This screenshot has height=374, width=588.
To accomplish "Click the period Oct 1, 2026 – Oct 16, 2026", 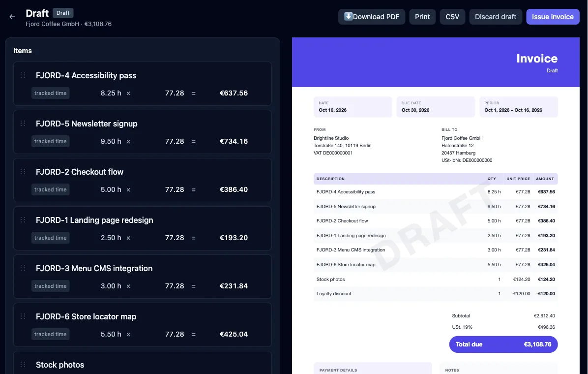I will click(x=513, y=110).
